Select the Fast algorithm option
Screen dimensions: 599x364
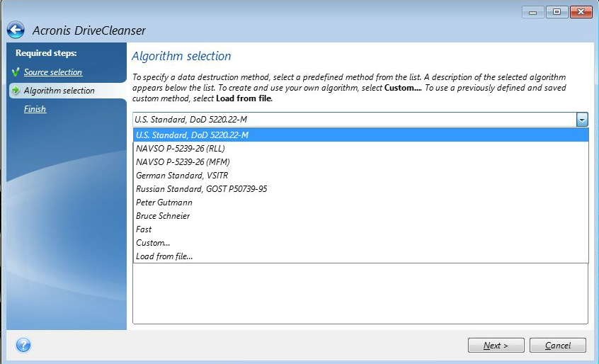361,229
